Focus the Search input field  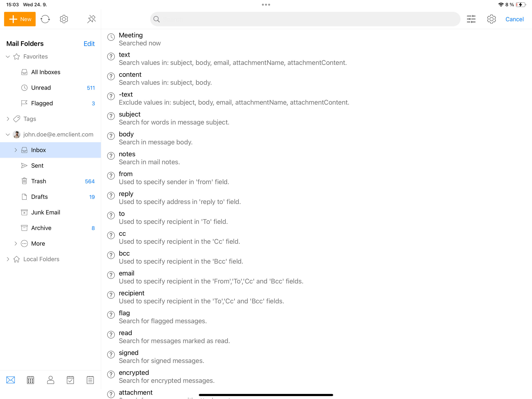pyautogui.click(x=305, y=19)
